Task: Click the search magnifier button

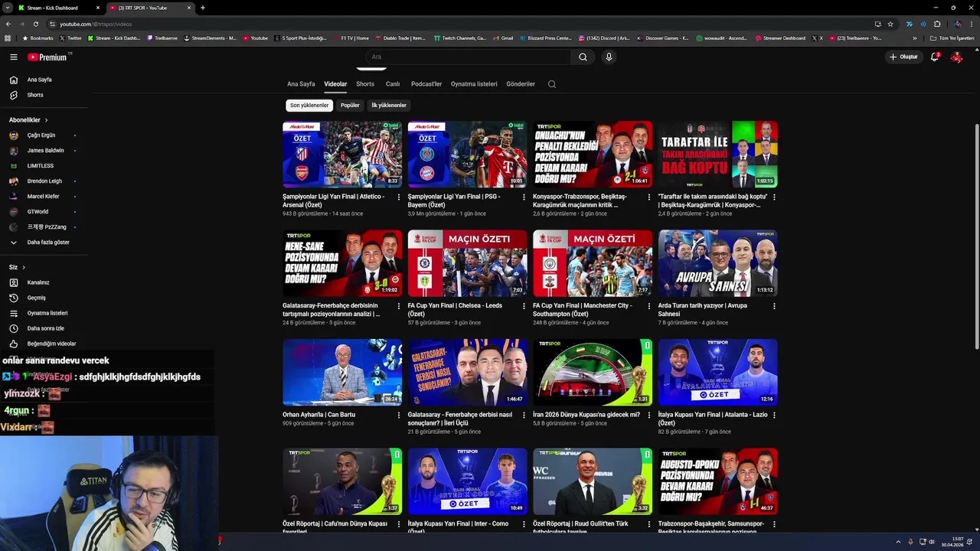Action: click(x=583, y=57)
